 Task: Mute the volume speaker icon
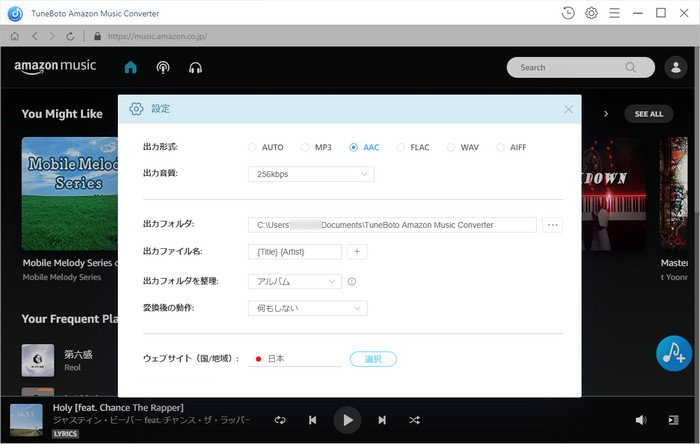click(641, 420)
